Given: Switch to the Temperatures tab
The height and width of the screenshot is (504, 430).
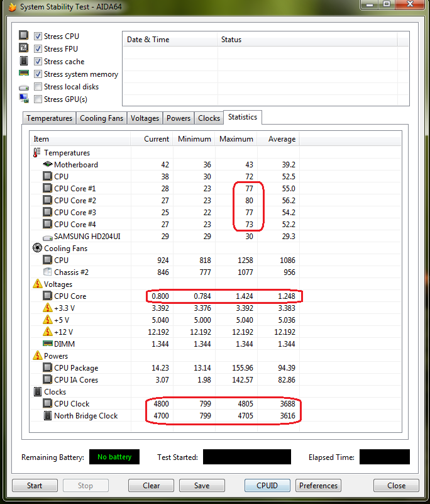Looking at the screenshot, I should [49, 118].
